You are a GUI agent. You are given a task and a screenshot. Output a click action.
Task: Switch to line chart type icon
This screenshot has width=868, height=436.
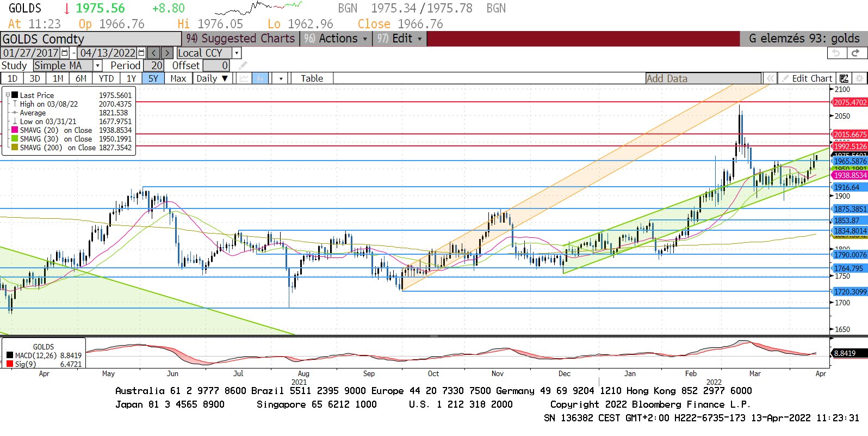click(244, 78)
